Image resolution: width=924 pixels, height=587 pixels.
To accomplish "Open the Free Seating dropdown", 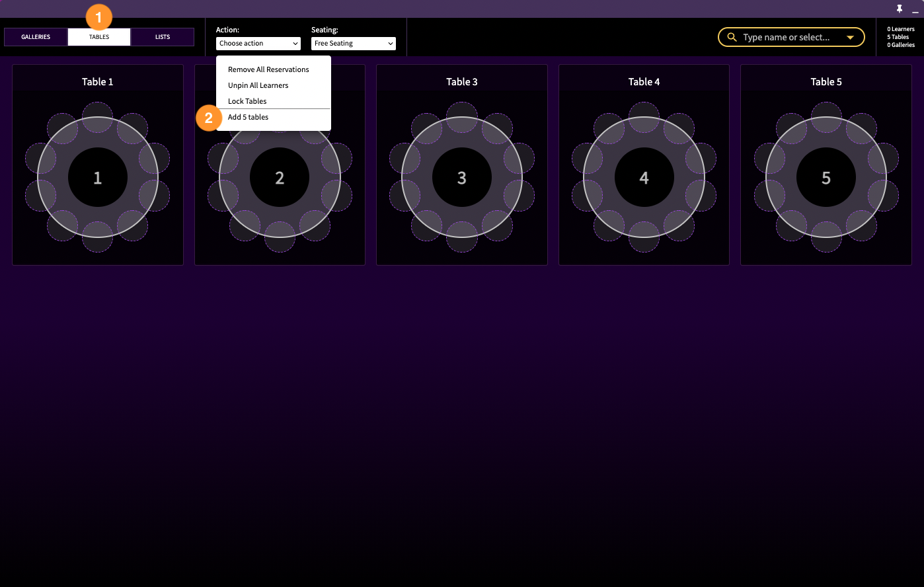I will pos(354,44).
